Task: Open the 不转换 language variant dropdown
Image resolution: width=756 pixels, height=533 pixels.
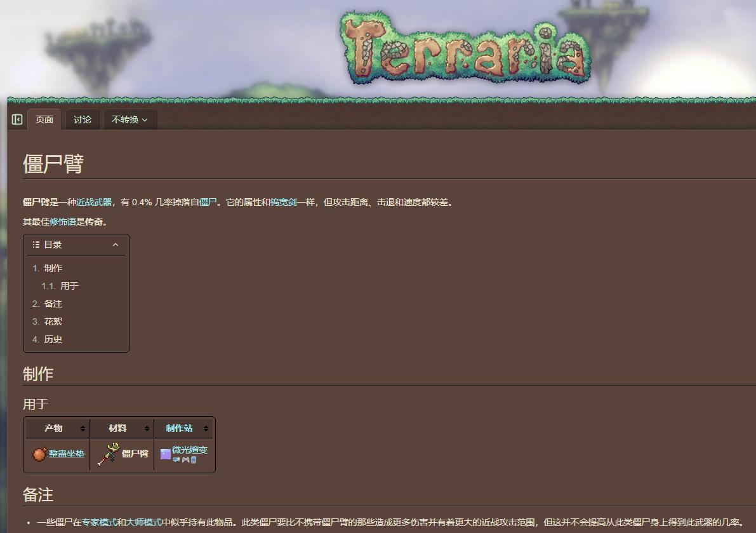Action: point(129,119)
